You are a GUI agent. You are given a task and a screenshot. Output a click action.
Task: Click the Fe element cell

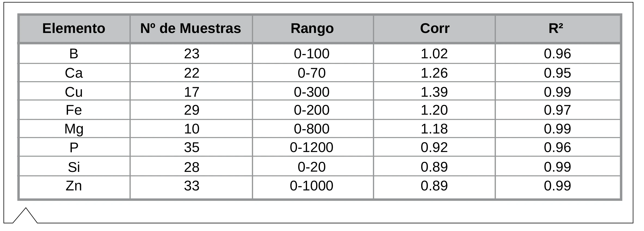[74, 110]
